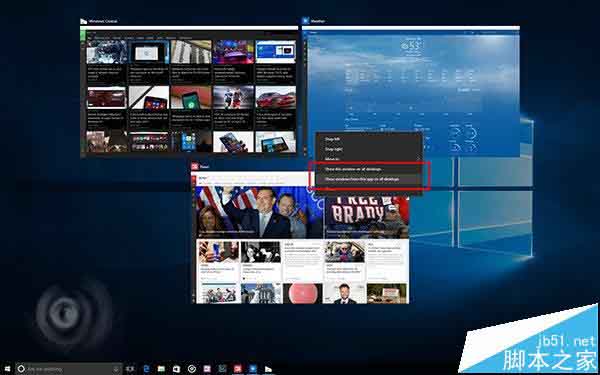Select the Windows Central window thumbnail

(x=189, y=91)
